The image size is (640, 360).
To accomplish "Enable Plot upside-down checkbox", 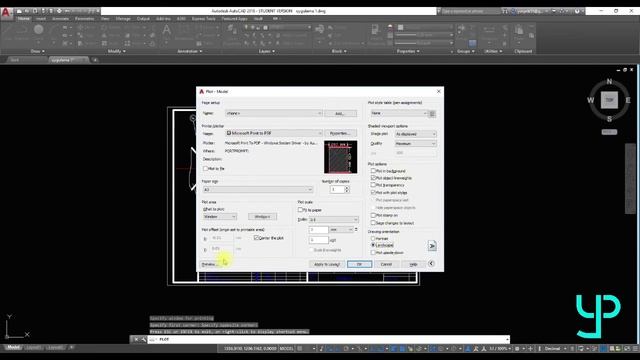I will [373, 253].
